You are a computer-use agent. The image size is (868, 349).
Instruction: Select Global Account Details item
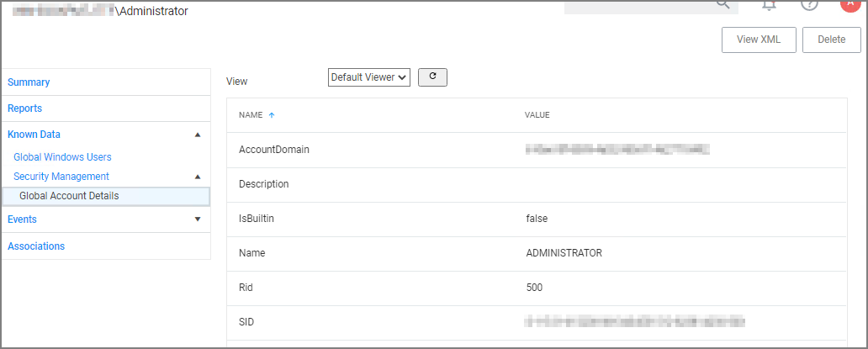(69, 196)
